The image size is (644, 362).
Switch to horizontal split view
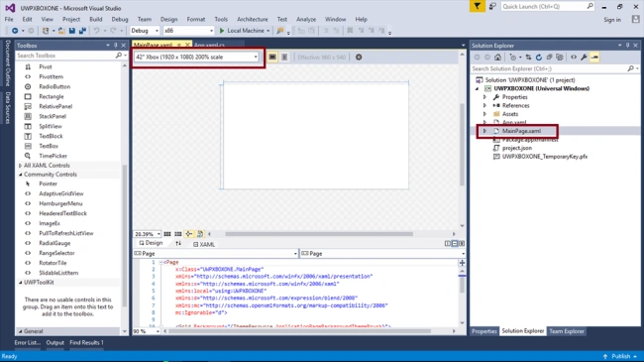point(455,244)
